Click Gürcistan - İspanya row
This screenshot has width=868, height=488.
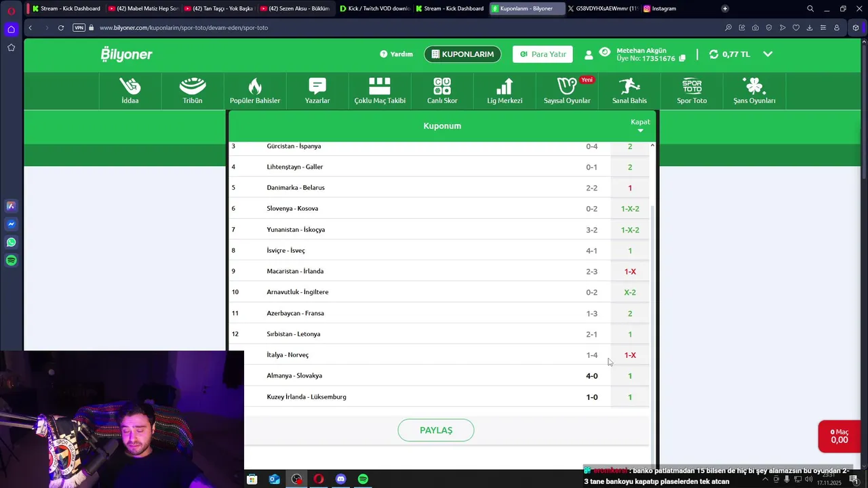(x=439, y=146)
